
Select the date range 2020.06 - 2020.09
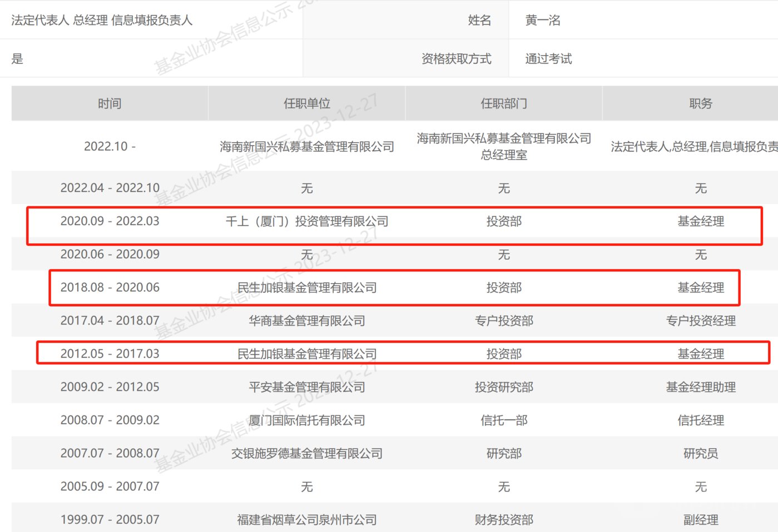click(110, 254)
